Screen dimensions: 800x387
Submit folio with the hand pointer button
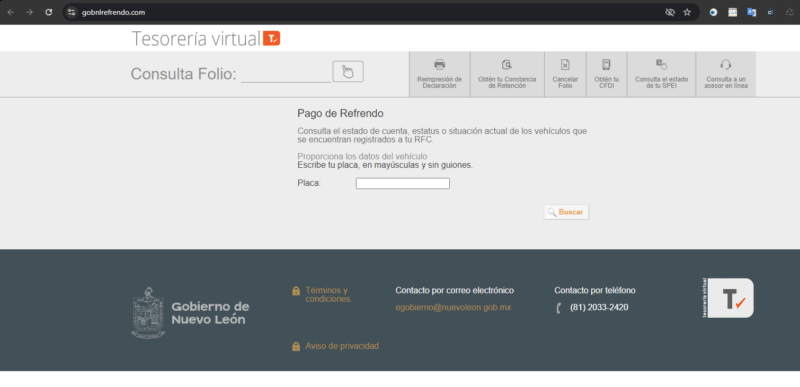348,71
